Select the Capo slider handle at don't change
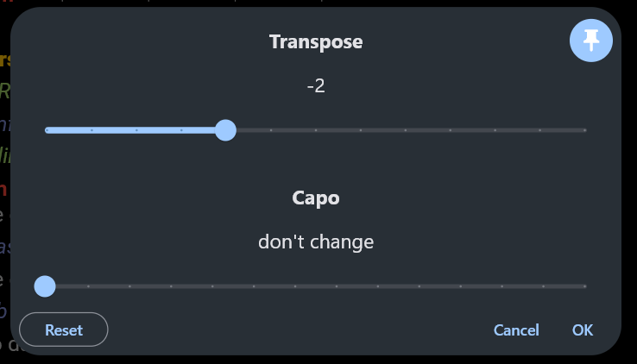Screen dimensions: 637x364 pyautogui.click(x=45, y=286)
